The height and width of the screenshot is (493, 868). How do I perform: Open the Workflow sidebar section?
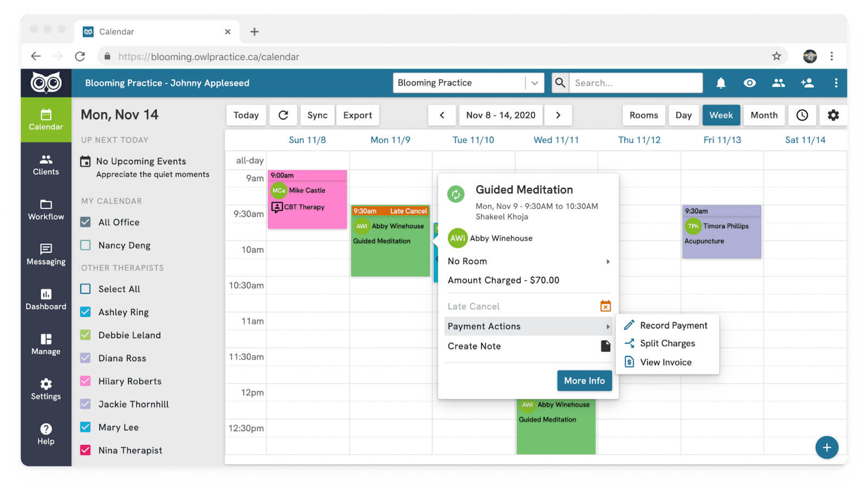46,210
